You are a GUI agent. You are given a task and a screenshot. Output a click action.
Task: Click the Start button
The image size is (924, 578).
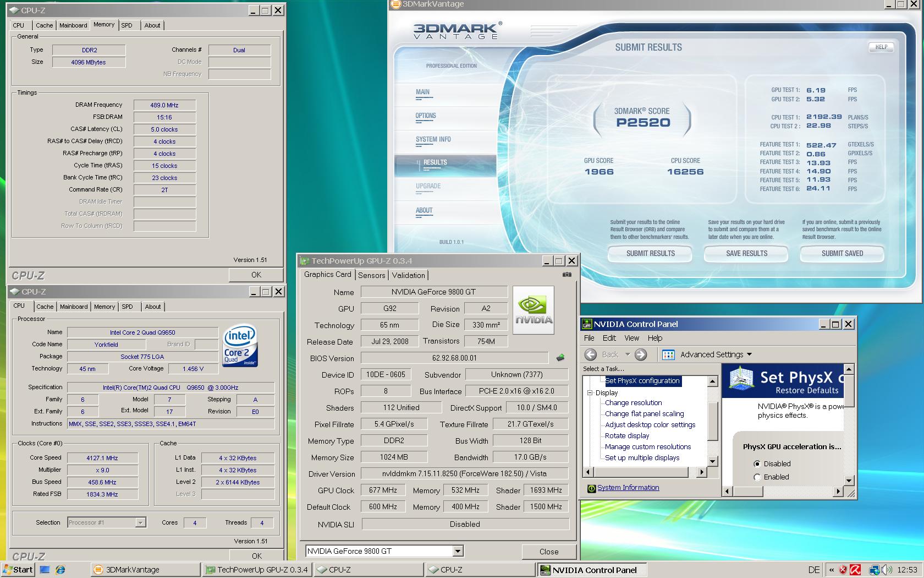point(18,570)
